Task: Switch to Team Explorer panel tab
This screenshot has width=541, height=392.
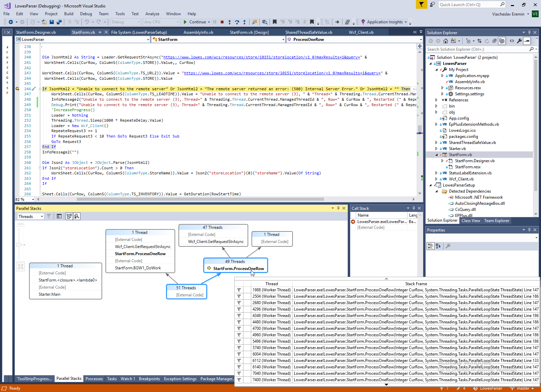Action: point(496,221)
